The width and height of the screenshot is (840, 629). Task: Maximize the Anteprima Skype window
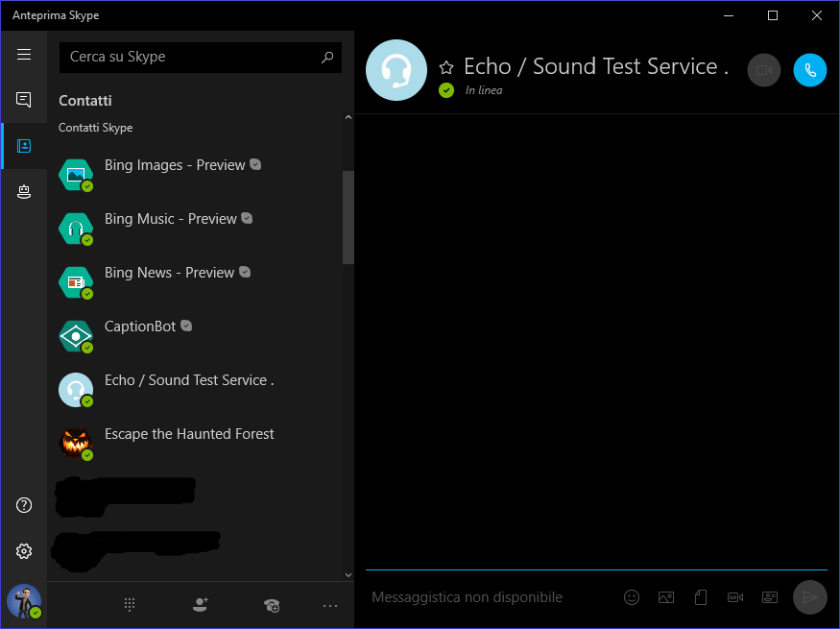(x=773, y=15)
